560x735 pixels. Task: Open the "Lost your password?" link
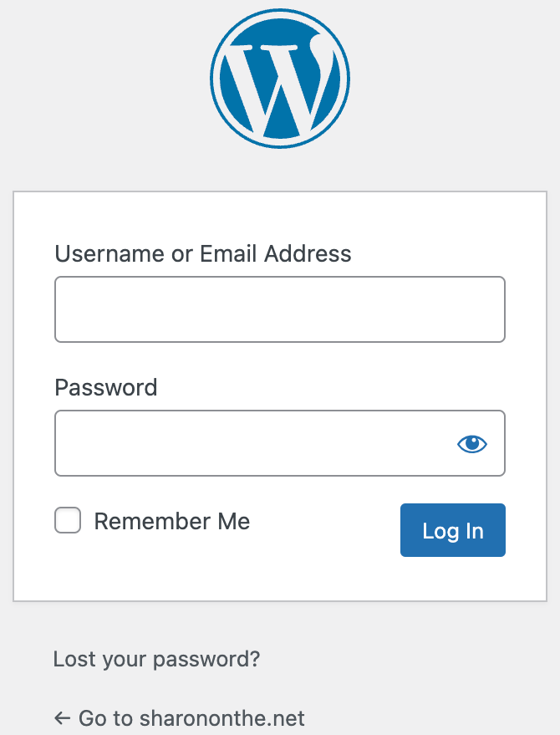pyautogui.click(x=156, y=659)
